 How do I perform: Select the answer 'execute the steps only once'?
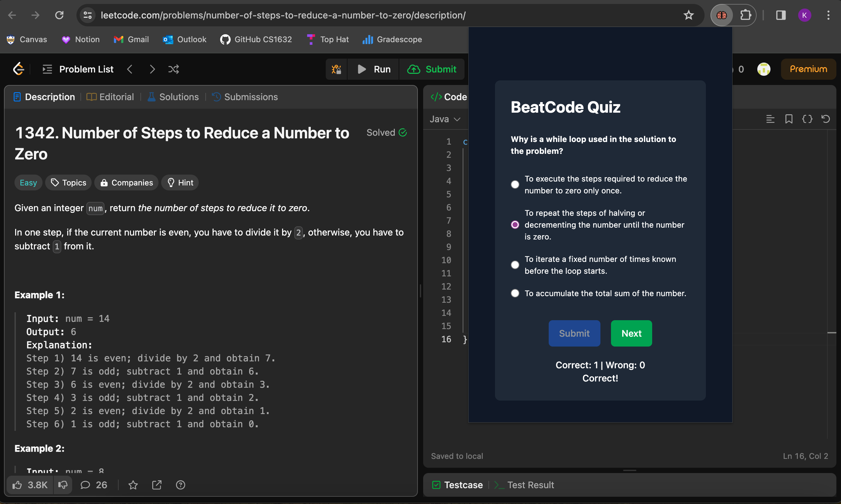pyautogui.click(x=515, y=184)
